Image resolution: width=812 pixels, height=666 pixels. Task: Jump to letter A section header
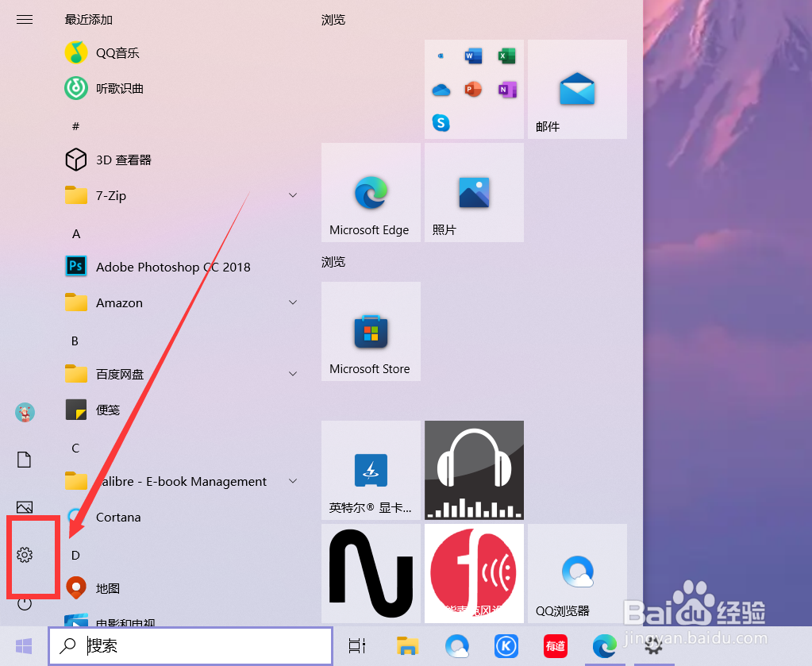pyautogui.click(x=76, y=234)
